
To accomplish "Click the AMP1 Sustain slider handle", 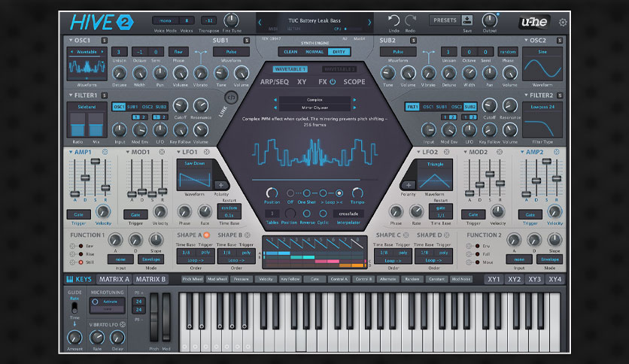I will (x=95, y=161).
